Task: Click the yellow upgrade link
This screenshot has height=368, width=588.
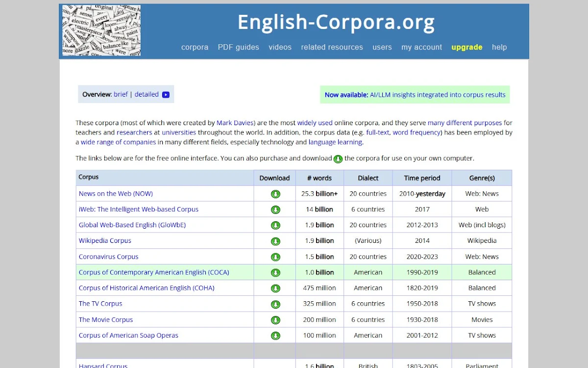Action: 467,47
